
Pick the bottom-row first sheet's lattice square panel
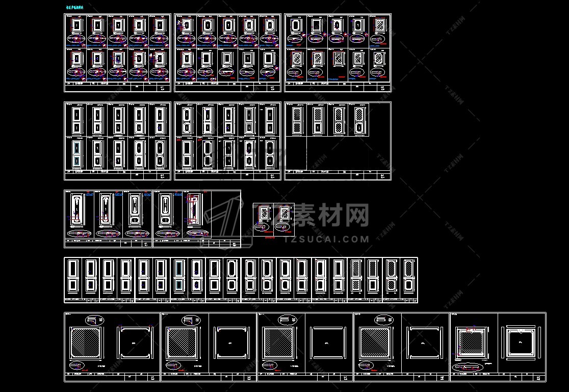86,343
